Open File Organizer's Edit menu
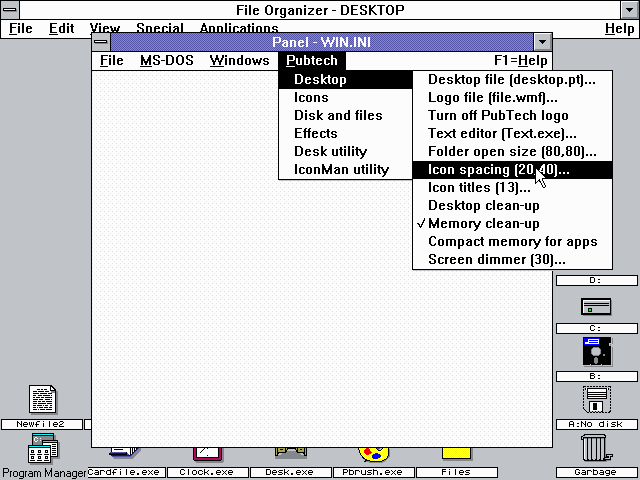This screenshot has height=480, width=640. [62, 29]
